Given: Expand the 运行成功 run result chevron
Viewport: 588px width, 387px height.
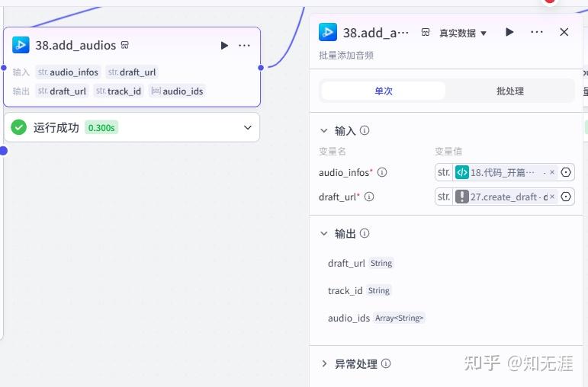Looking at the screenshot, I should [x=248, y=127].
